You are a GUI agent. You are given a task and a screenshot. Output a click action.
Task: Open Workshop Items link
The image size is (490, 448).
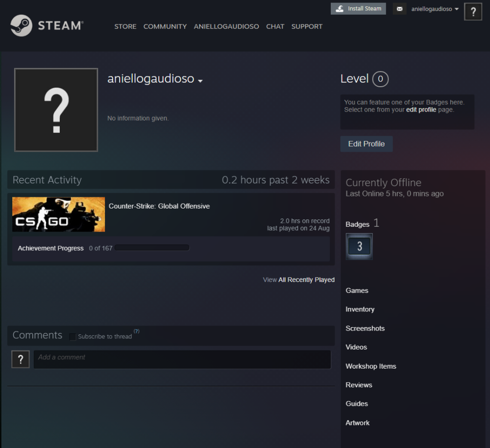tap(371, 366)
